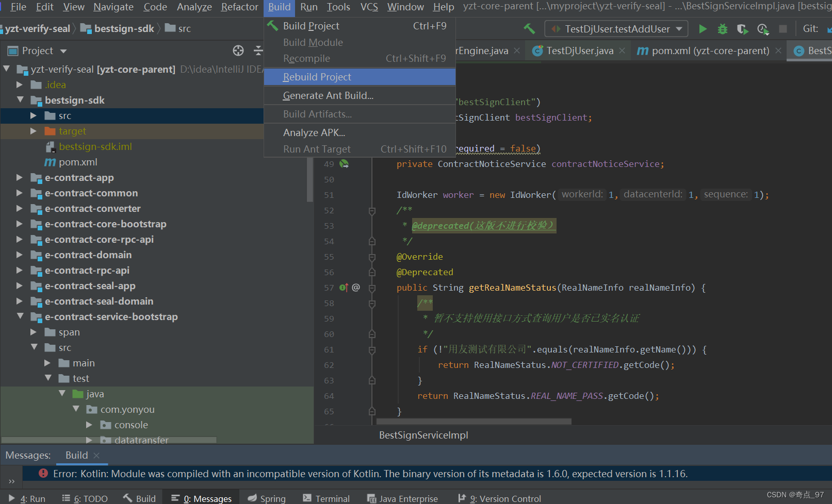
Task: Click the locate/scroll-from-source target icon
Action: pos(238,51)
